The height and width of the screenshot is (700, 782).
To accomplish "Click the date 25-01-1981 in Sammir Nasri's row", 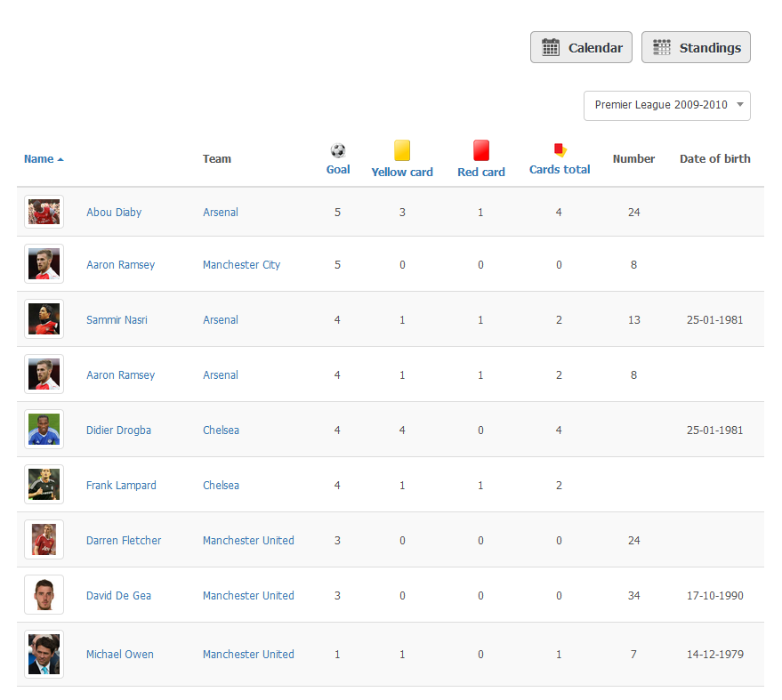I will click(715, 320).
